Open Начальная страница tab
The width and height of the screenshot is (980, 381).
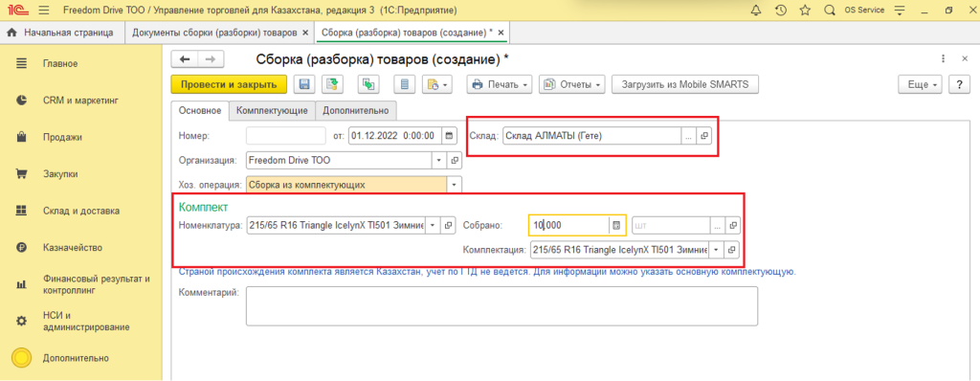click(x=62, y=32)
